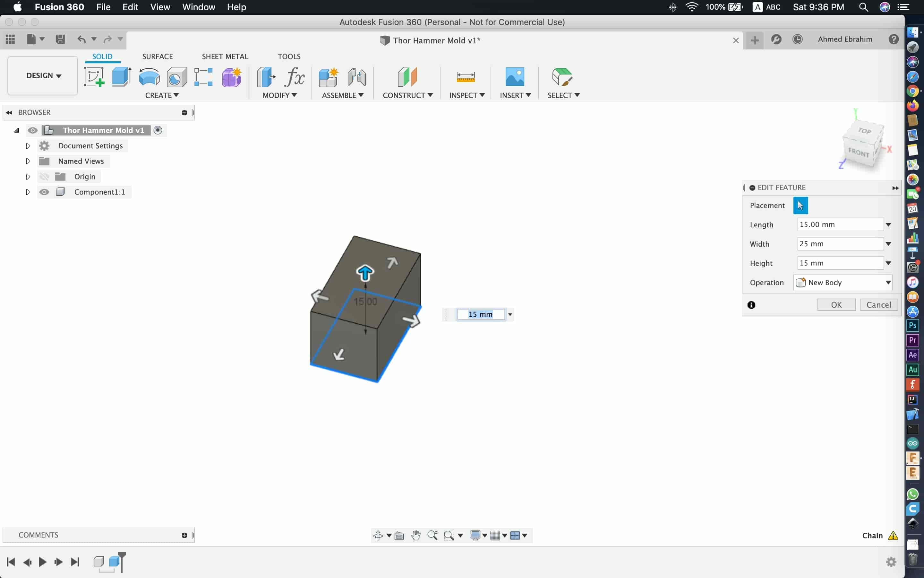The height and width of the screenshot is (578, 924).
Task: Switch to the TOOLS tab
Action: [x=289, y=57]
